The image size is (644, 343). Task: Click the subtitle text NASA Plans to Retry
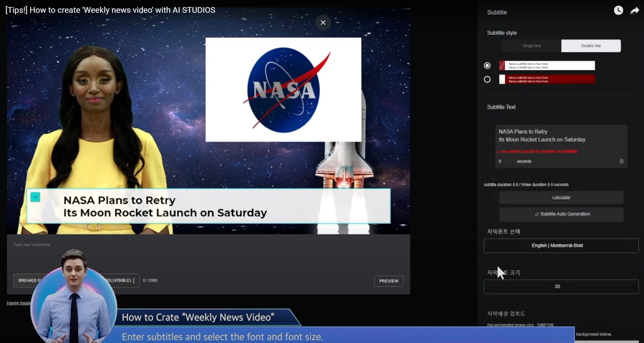click(120, 200)
